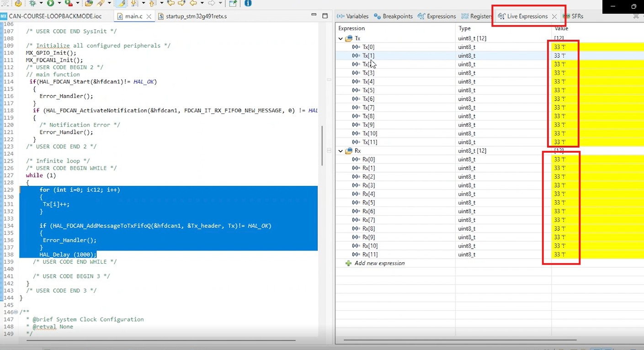Toggle the Mark Occurrences highlighter

tap(121, 5)
